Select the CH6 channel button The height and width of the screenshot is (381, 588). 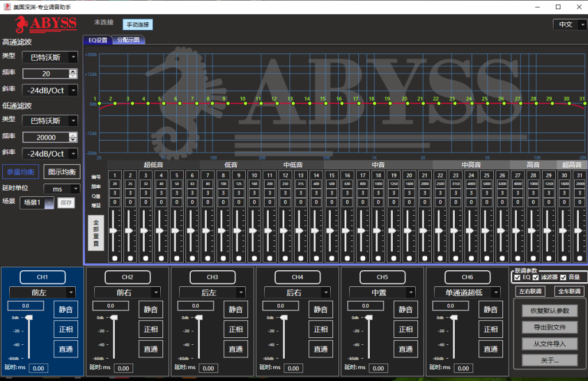[x=467, y=277]
